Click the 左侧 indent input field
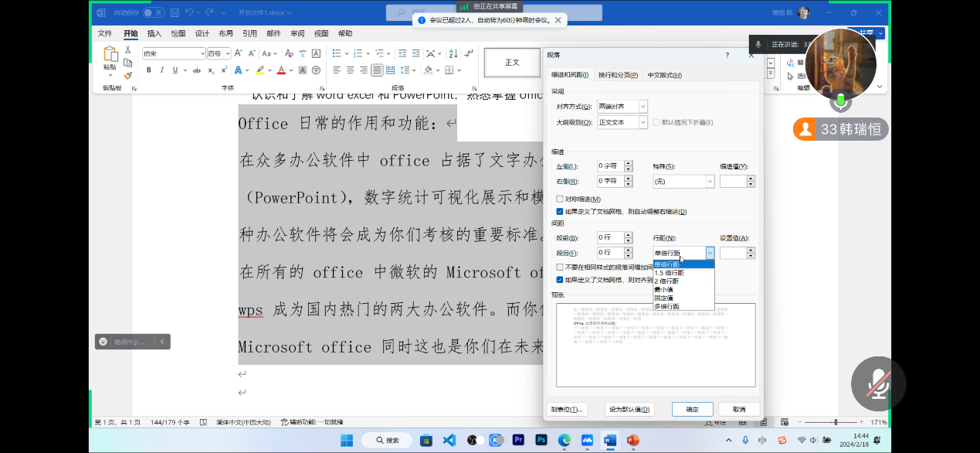This screenshot has width=980, height=453. 610,165
